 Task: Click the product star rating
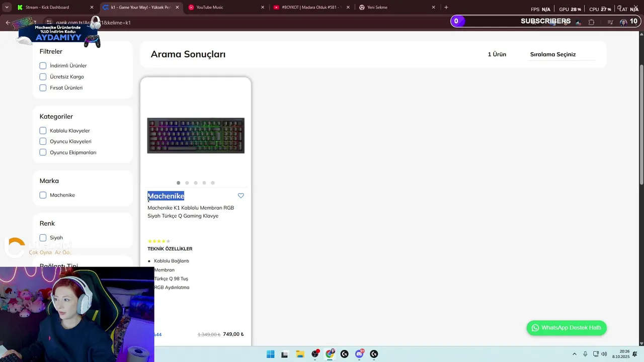[x=159, y=241]
